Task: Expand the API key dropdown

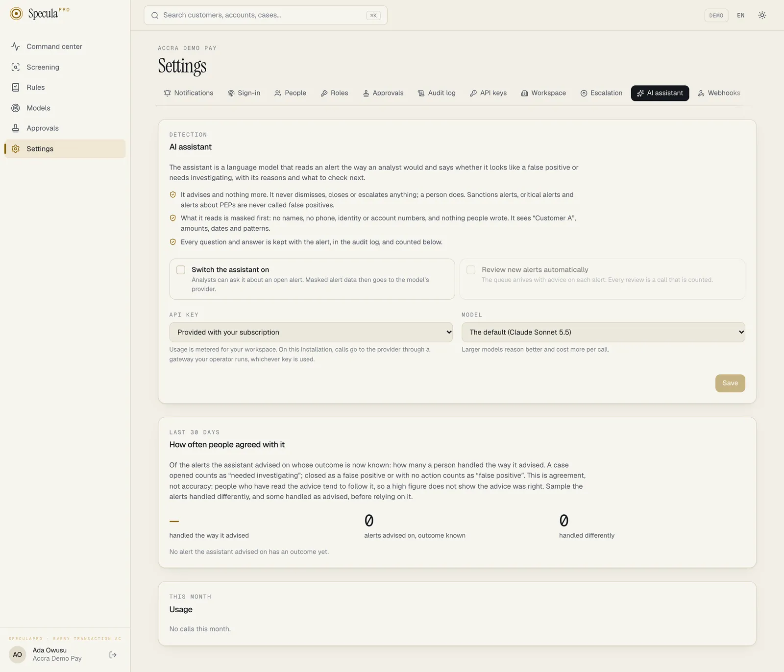Action: pyautogui.click(x=311, y=332)
